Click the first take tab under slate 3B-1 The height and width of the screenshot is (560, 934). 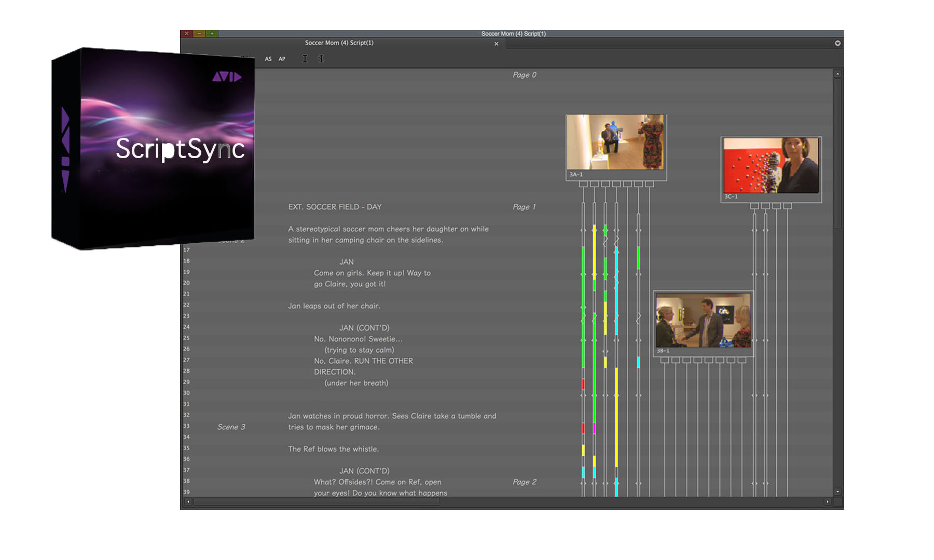pyautogui.click(x=665, y=360)
